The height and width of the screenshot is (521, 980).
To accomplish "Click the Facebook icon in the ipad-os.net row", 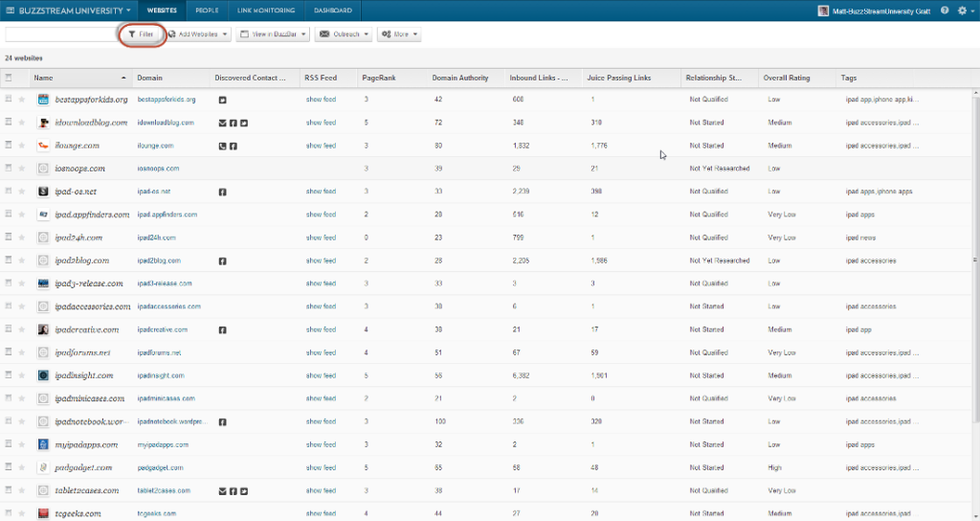I will click(223, 192).
